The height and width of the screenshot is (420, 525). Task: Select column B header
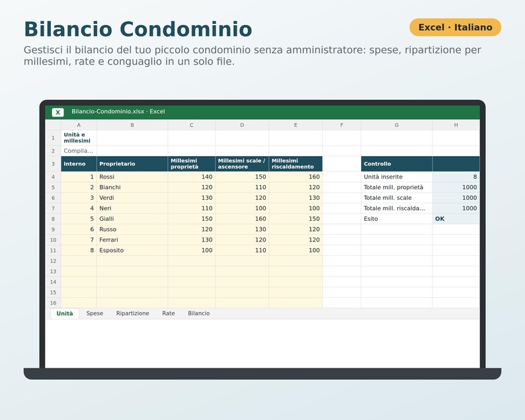(132, 125)
